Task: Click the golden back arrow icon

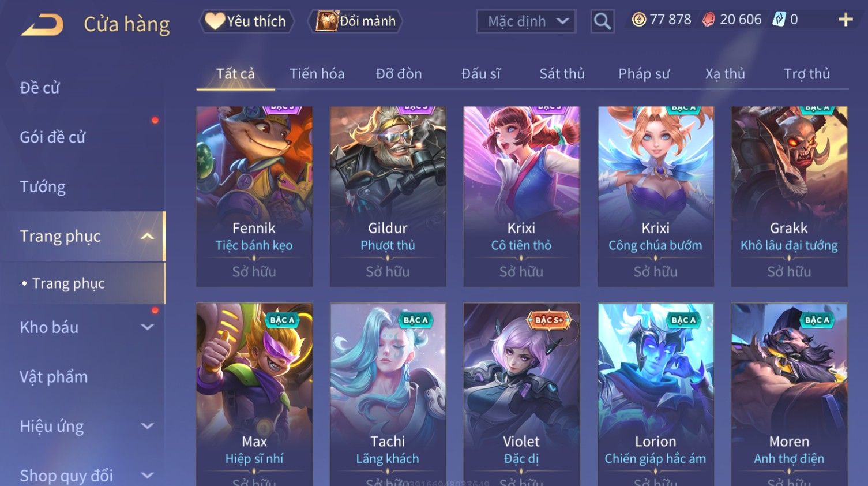Action: pos(42,25)
